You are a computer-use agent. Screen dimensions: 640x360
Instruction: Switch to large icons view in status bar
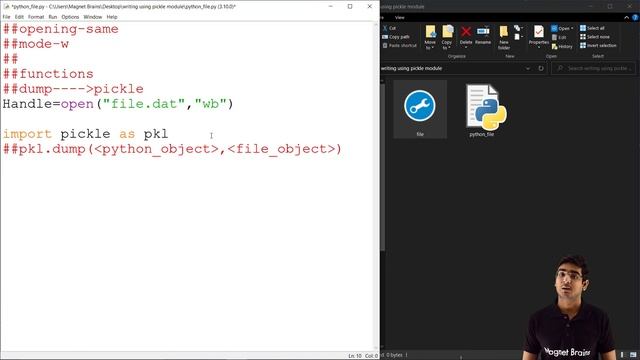pos(633,355)
